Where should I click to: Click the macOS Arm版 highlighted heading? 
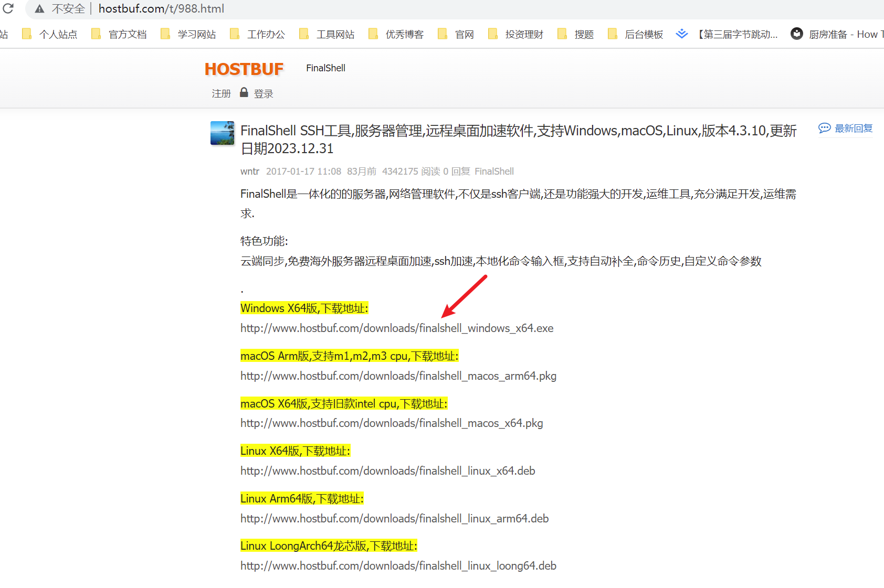pos(350,356)
